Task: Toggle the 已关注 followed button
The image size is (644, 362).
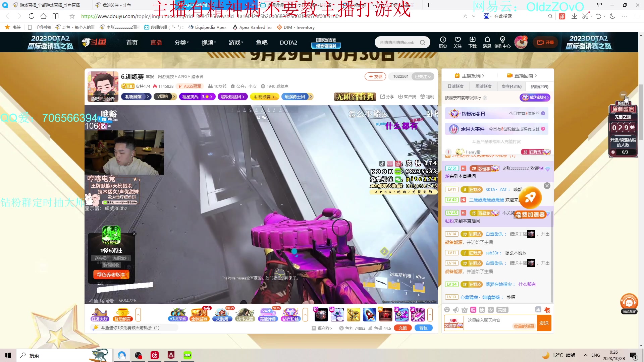Action: (x=423, y=77)
